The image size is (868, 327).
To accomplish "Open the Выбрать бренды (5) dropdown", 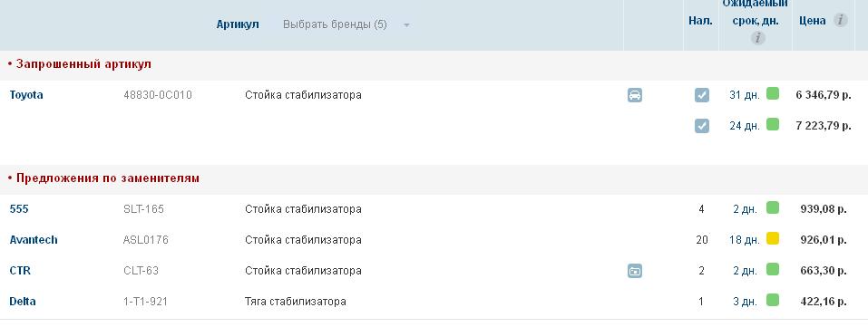I will click(x=335, y=24).
